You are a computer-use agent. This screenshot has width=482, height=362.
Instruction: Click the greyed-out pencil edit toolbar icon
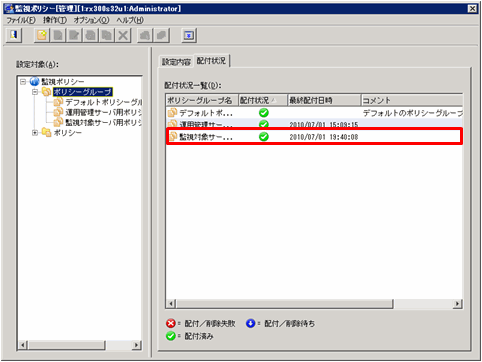pyautogui.click(x=74, y=35)
